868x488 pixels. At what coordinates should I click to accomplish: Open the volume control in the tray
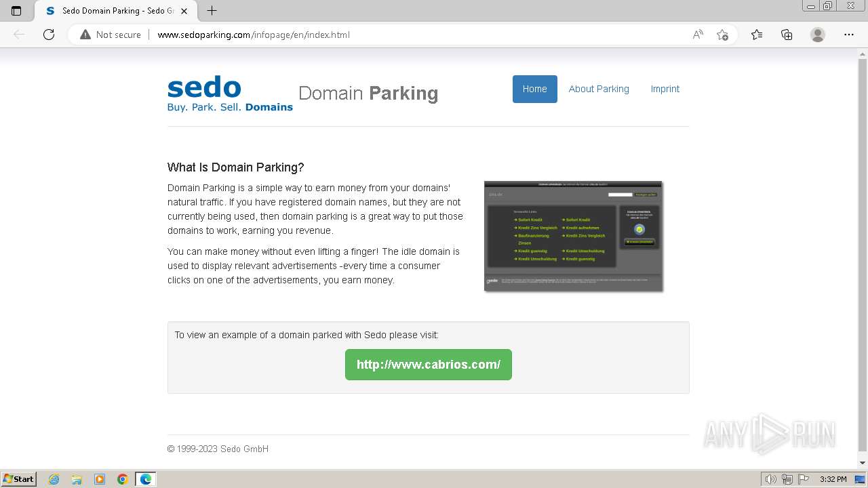(x=771, y=479)
